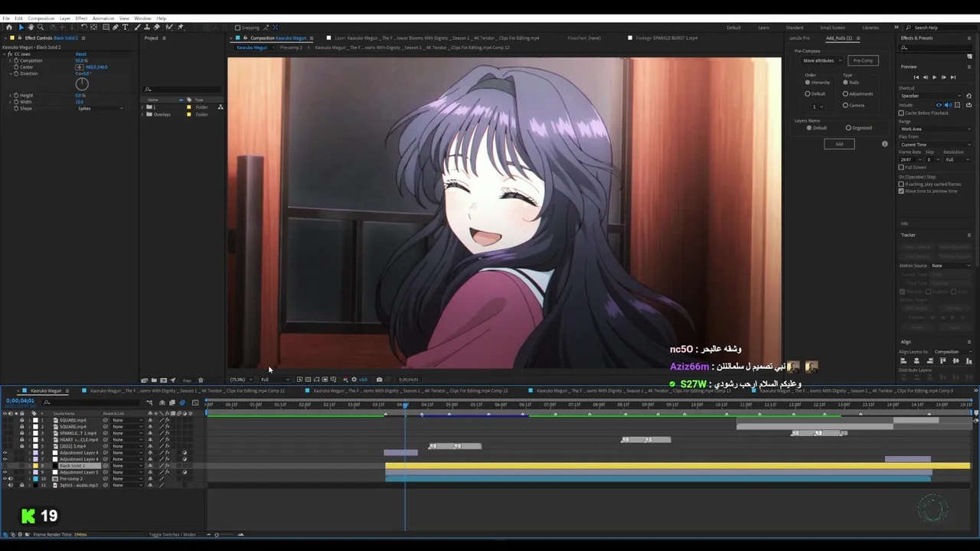Viewport: 980px width, 551px height.
Task: Open the Move attributes dropdown
Action: tap(822, 60)
